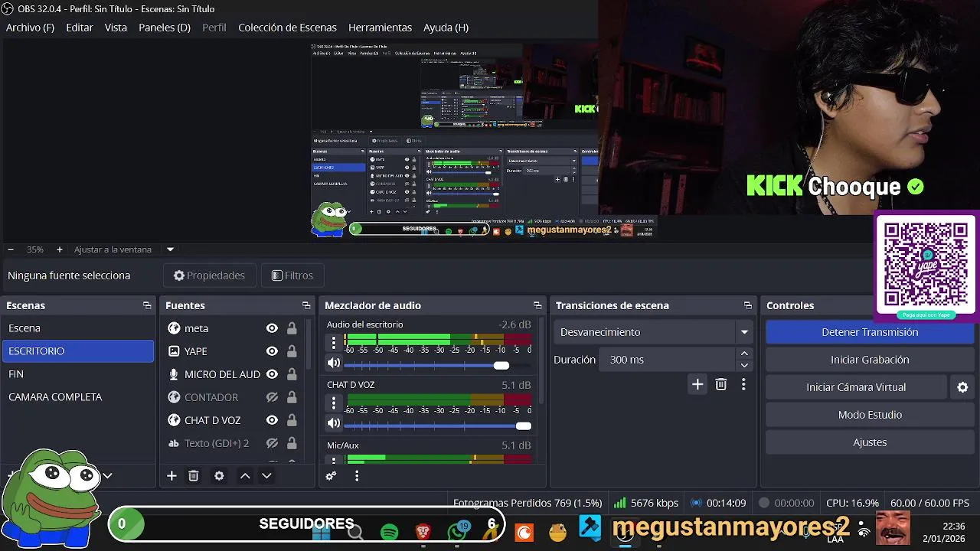
Task: Open advanced audio properties gears icon
Action: tap(331, 476)
